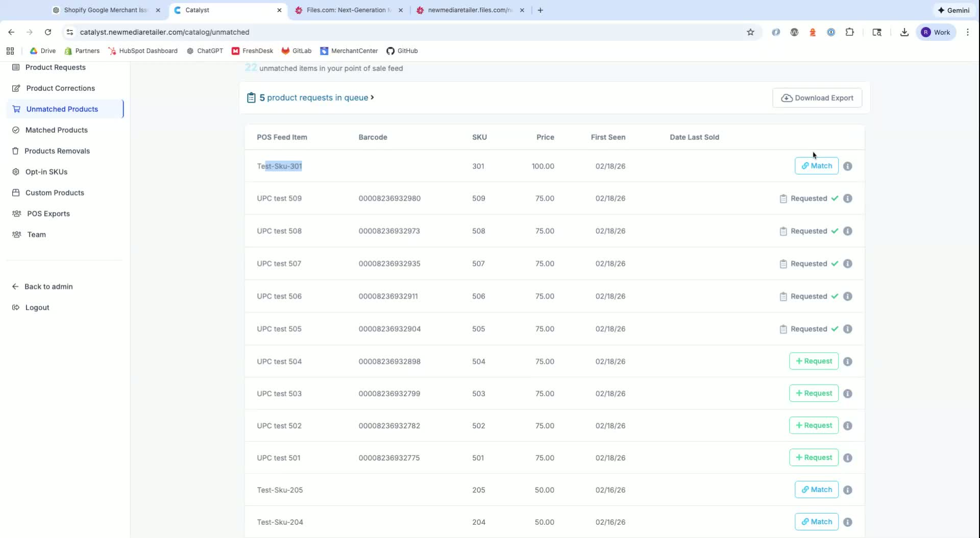This screenshot has height=538, width=980.
Task: Request product for UPC test 501
Action: (814, 458)
